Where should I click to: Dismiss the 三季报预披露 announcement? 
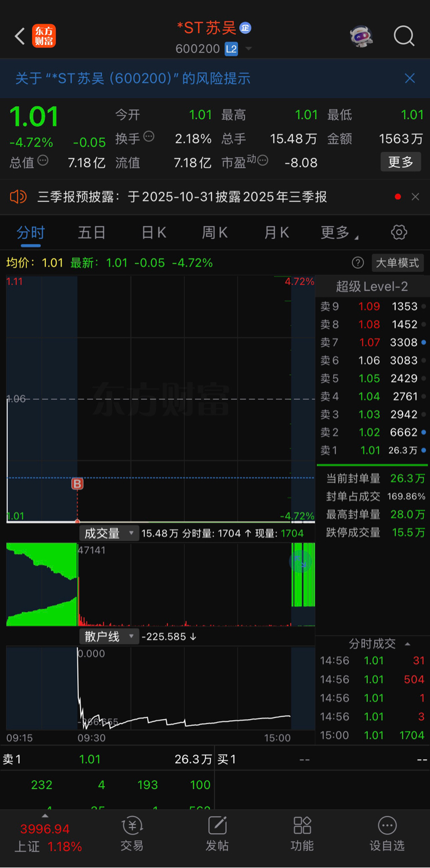415,197
